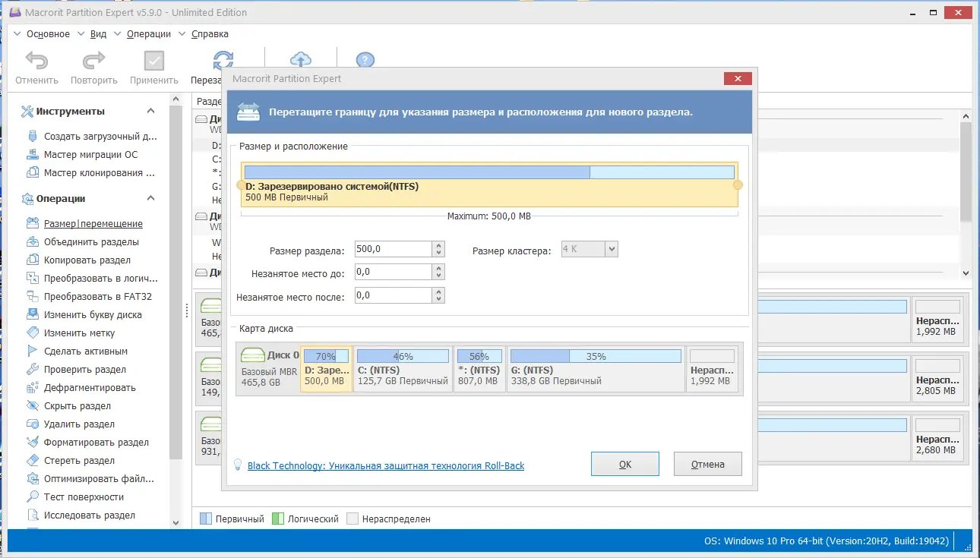This screenshot has height=558, width=980.
Task: Choose Копировать раздел operation
Action: click(77, 260)
